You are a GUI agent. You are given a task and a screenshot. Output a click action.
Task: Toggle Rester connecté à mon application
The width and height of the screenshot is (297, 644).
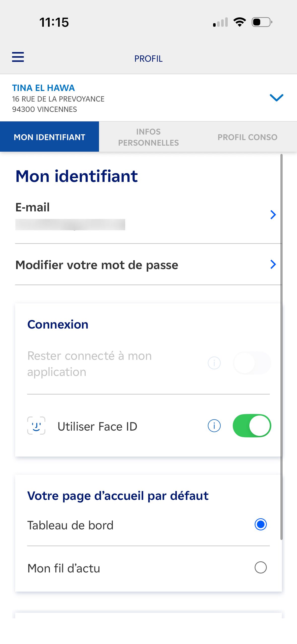click(252, 363)
